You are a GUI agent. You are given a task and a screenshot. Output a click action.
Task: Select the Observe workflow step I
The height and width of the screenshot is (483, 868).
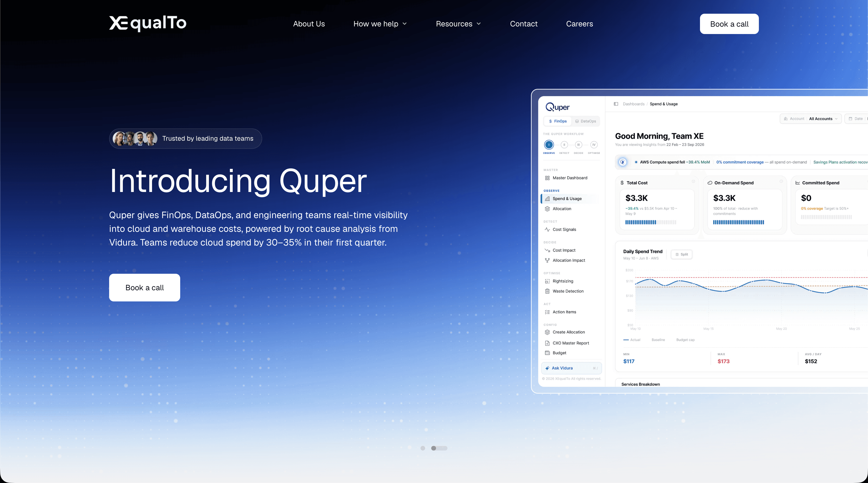pyautogui.click(x=548, y=145)
